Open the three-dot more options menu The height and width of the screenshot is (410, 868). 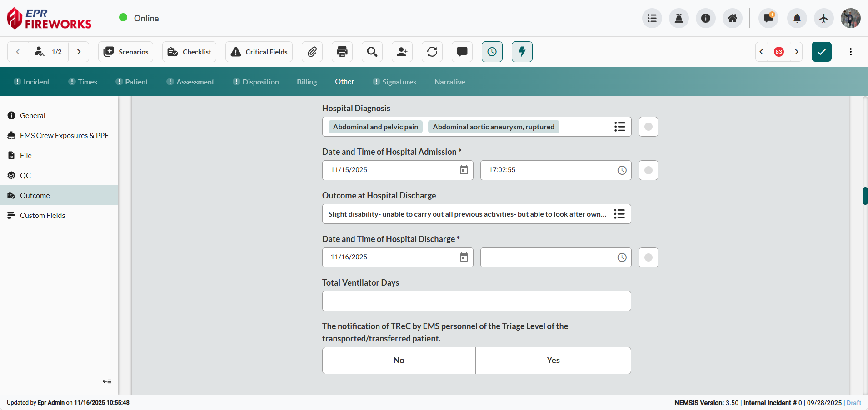point(850,52)
